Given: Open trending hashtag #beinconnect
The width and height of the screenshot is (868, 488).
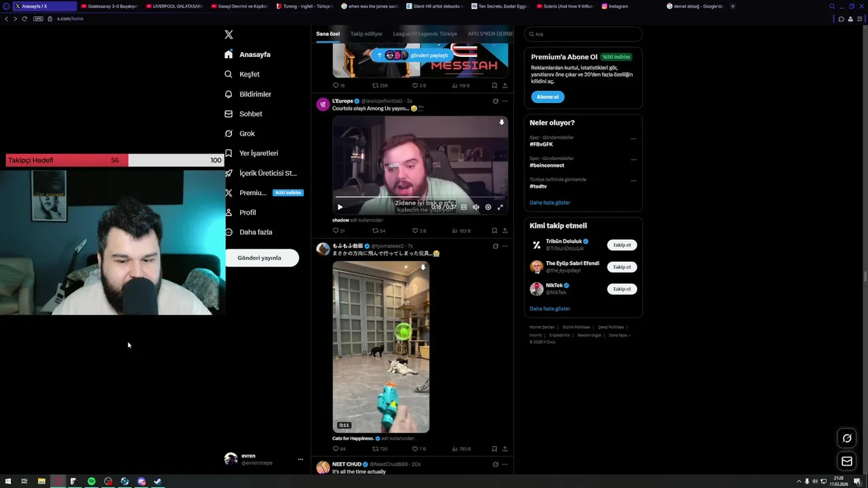Looking at the screenshot, I should pos(547,165).
